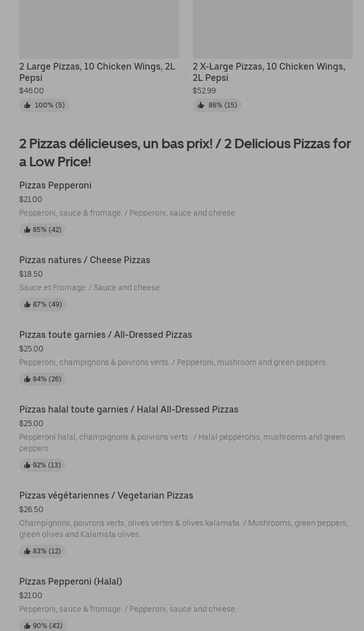The height and width of the screenshot is (631, 364).
Task: Click the 2 Delicious Pizzas section heading
Action: click(185, 152)
